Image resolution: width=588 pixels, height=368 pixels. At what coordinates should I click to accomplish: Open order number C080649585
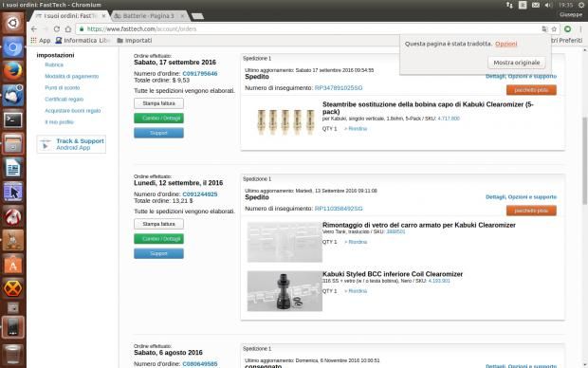point(200,364)
